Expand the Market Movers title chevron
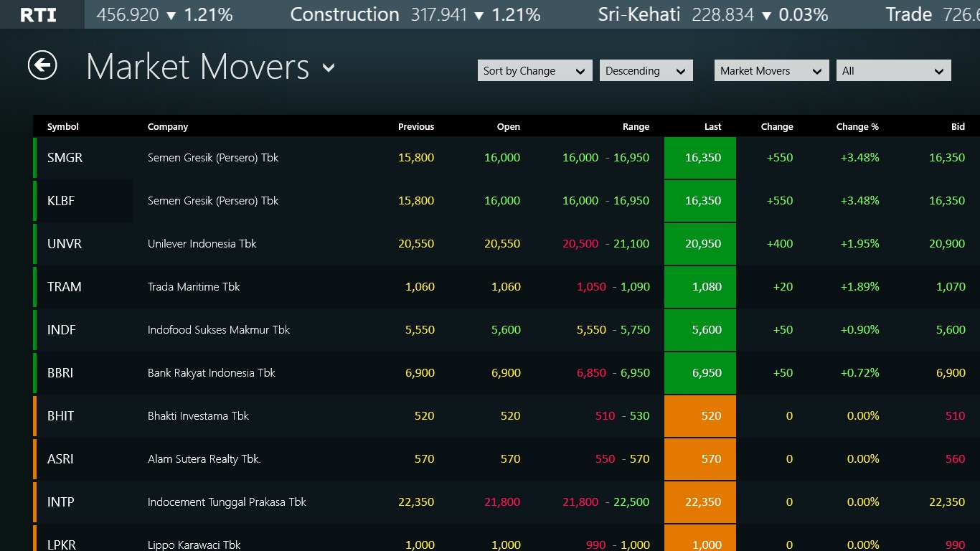Viewport: 980px width, 551px height. click(x=329, y=68)
